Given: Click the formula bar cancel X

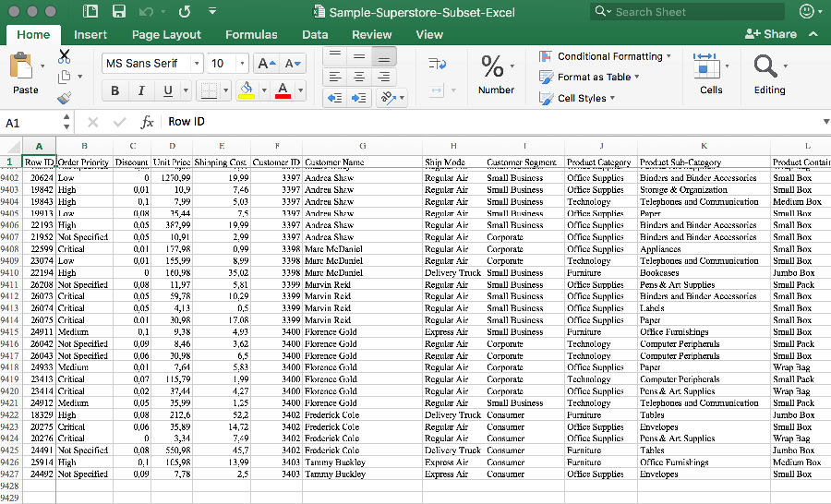Looking at the screenshot, I should pos(92,123).
